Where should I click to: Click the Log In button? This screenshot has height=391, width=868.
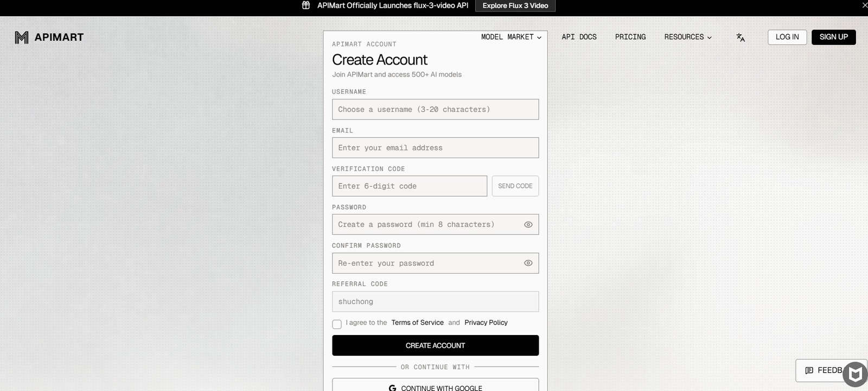pos(787,37)
